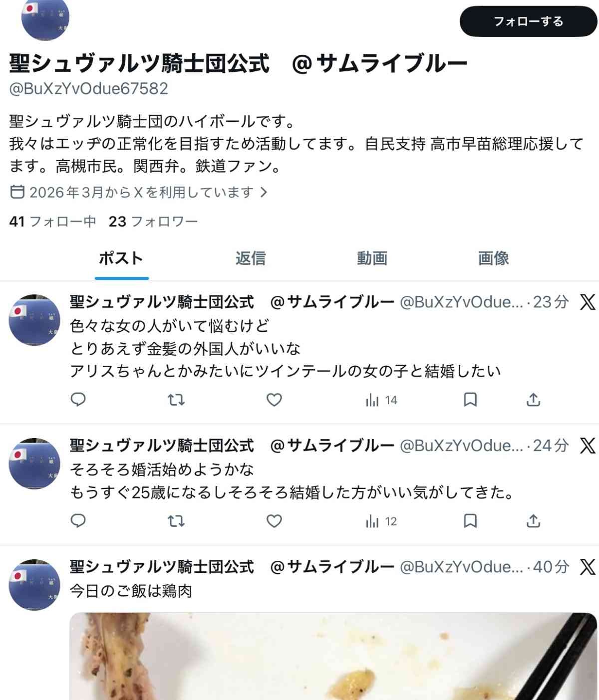Screen dimensions: 599x700
Task: Repost the 婚活 post from 24分
Action: (x=176, y=521)
